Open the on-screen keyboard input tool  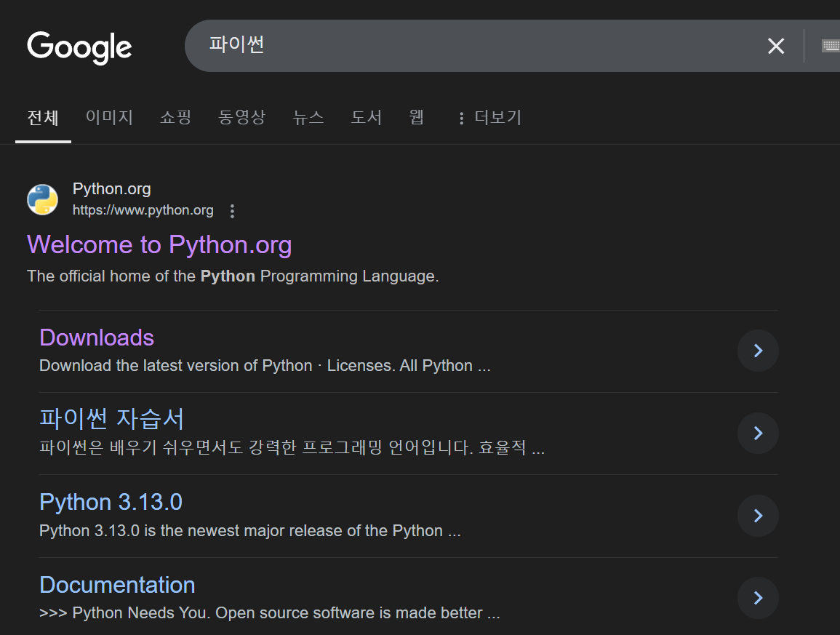[831, 46]
